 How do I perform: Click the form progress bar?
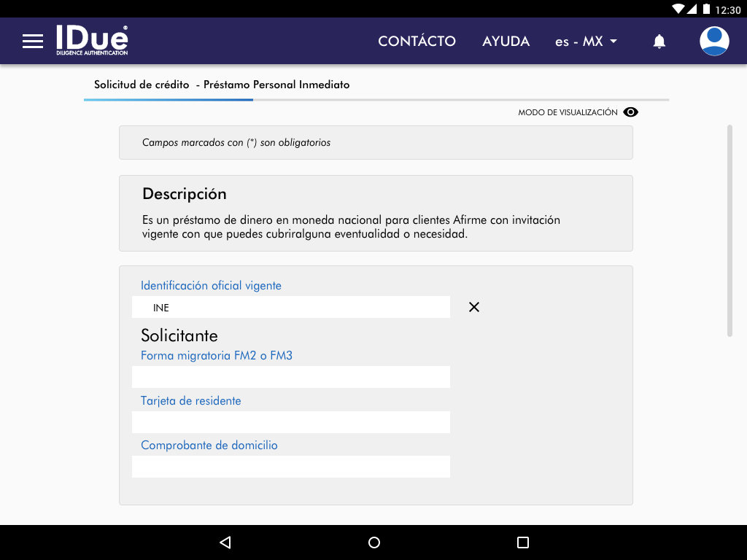click(x=376, y=99)
